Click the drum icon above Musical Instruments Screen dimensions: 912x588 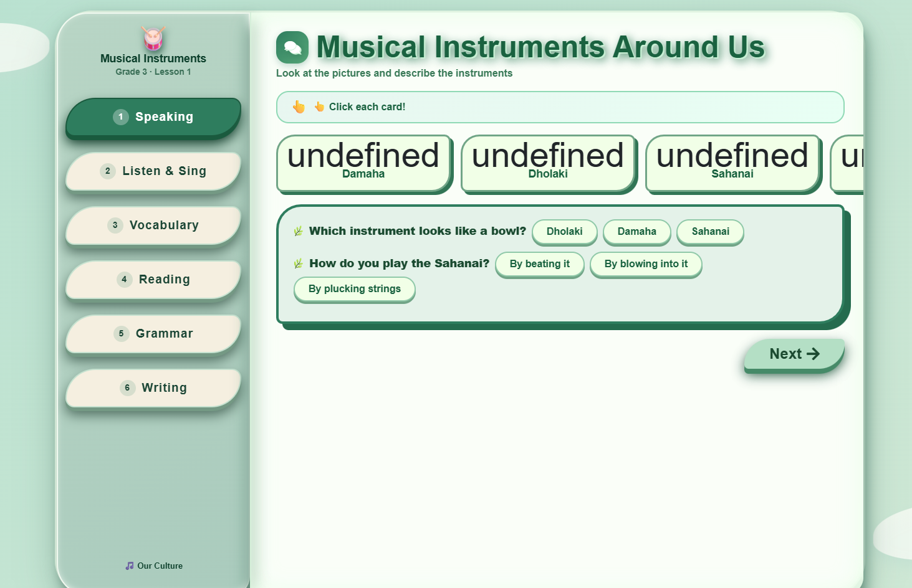152,39
